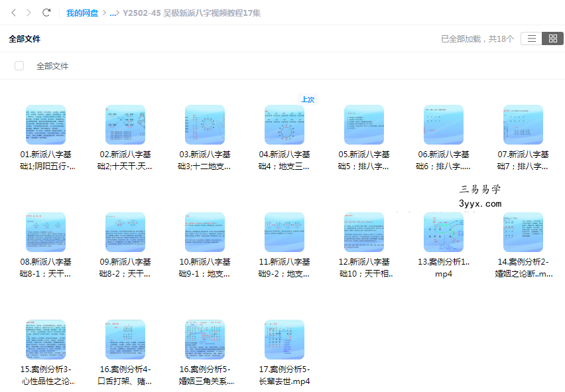Go back with the left arrow
The width and height of the screenshot is (565, 392).
[14, 13]
